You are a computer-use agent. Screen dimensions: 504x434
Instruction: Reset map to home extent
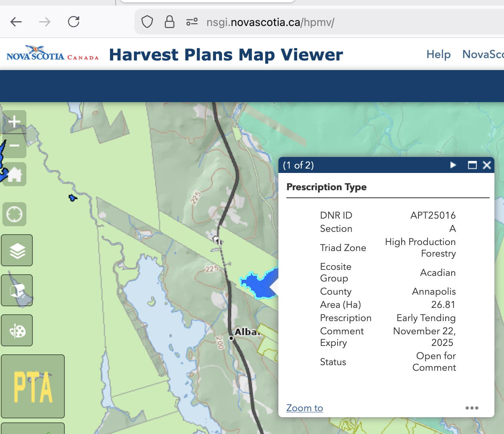click(x=14, y=175)
